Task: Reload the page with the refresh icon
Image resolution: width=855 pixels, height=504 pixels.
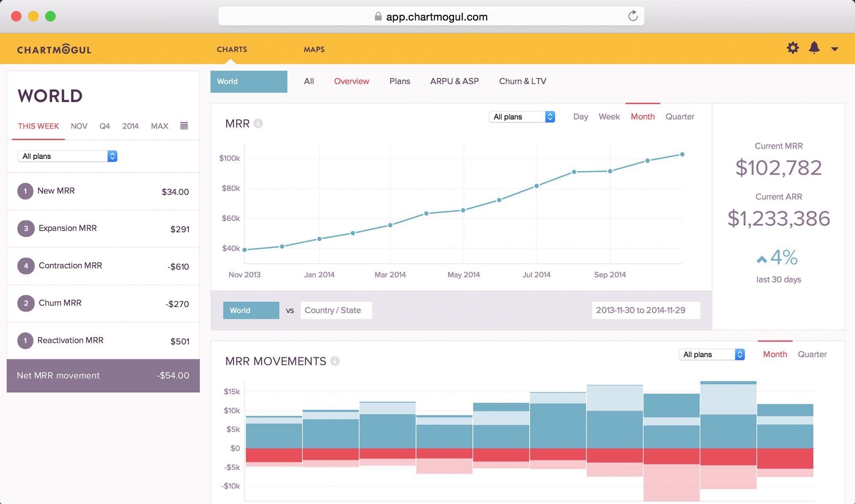Action: tap(633, 16)
